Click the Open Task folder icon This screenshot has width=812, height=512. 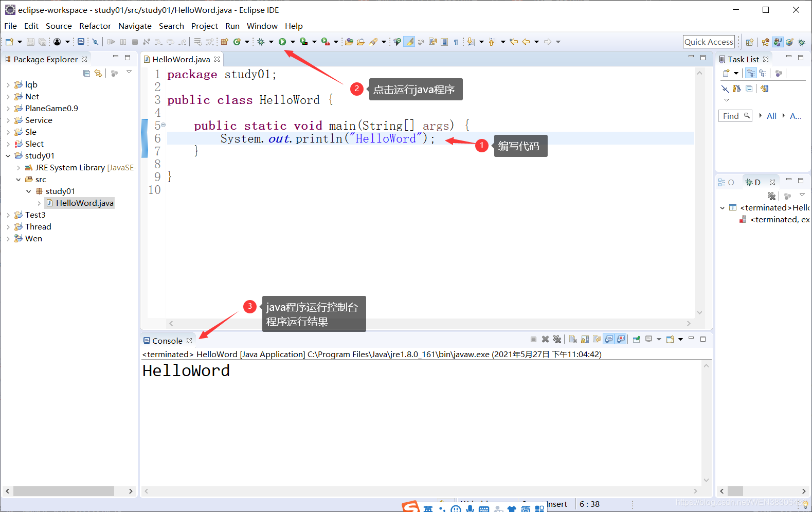pos(360,42)
